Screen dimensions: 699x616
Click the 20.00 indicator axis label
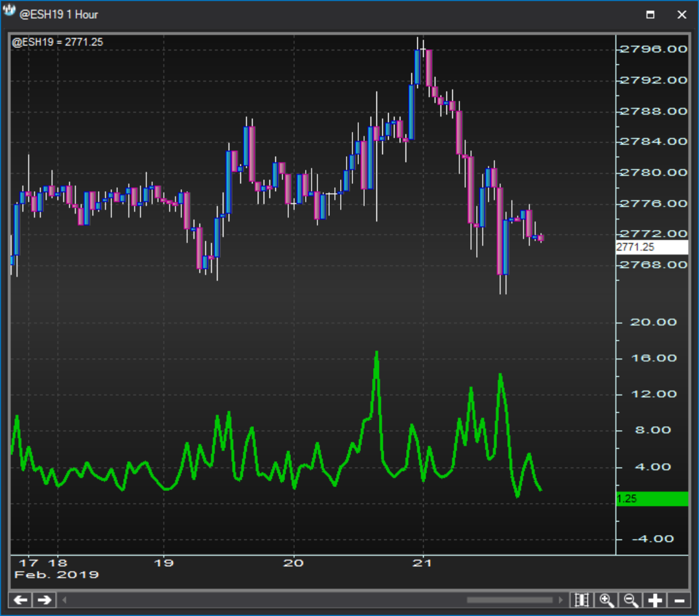point(654,323)
